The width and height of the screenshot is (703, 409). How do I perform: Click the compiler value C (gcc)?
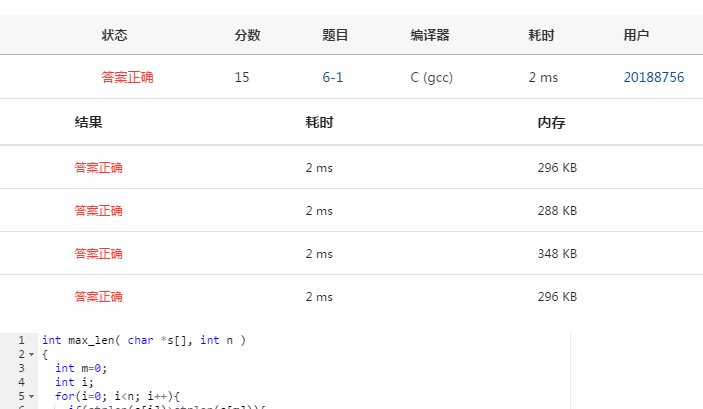point(432,78)
